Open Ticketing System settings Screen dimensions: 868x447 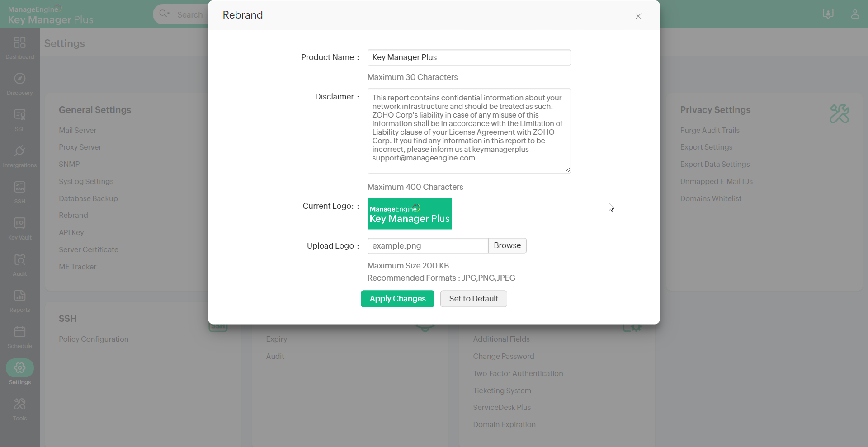(x=502, y=391)
